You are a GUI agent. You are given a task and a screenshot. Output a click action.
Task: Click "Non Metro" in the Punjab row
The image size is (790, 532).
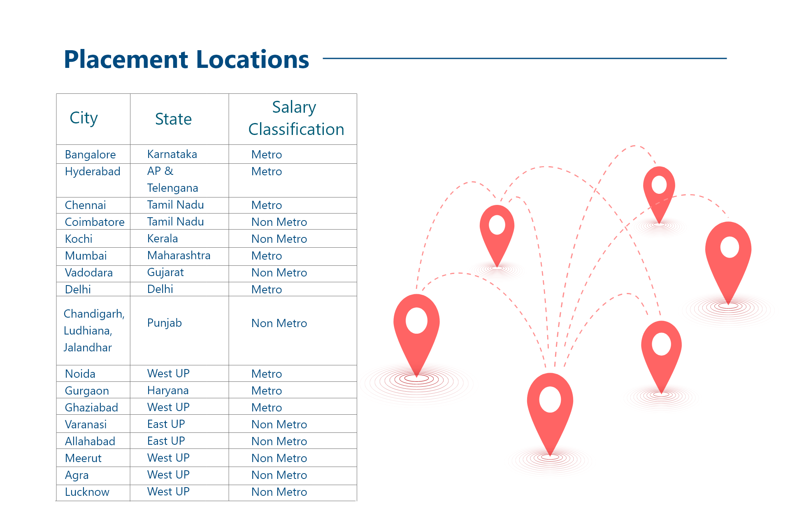279,323
